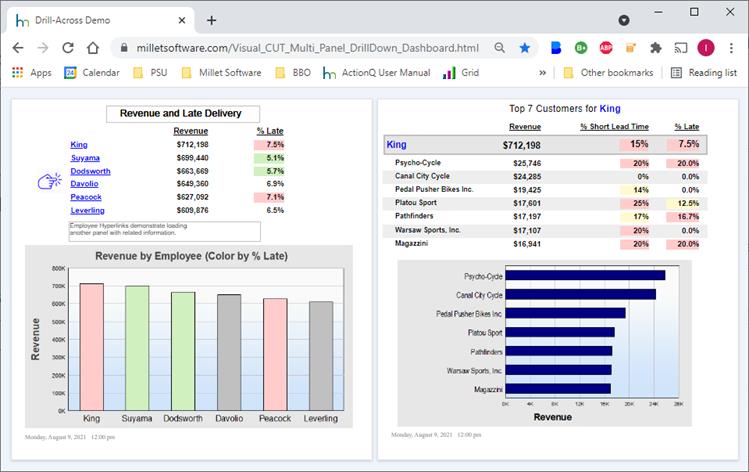Click the address bar URL field
Screen dimensions: 749x472
300,47
